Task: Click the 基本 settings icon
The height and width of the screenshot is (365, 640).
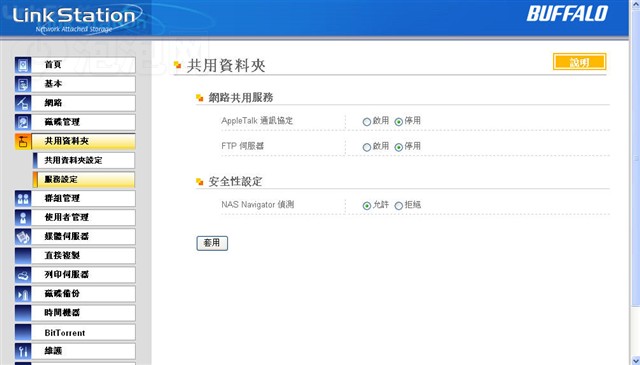Action: click(23, 84)
